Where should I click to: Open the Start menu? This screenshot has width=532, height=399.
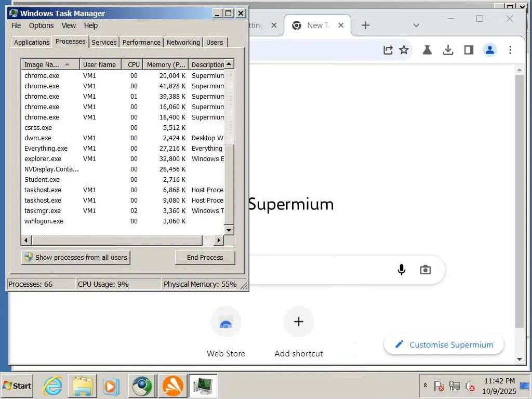pos(17,386)
